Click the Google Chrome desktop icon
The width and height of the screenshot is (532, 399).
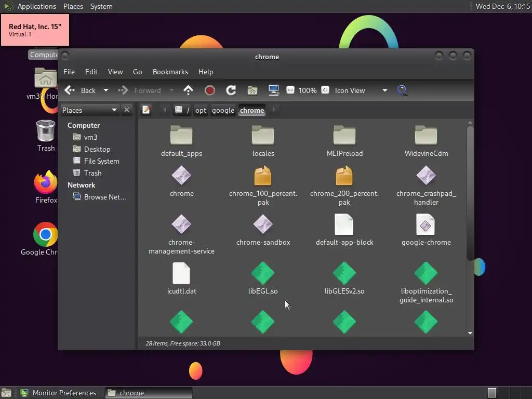(45, 234)
